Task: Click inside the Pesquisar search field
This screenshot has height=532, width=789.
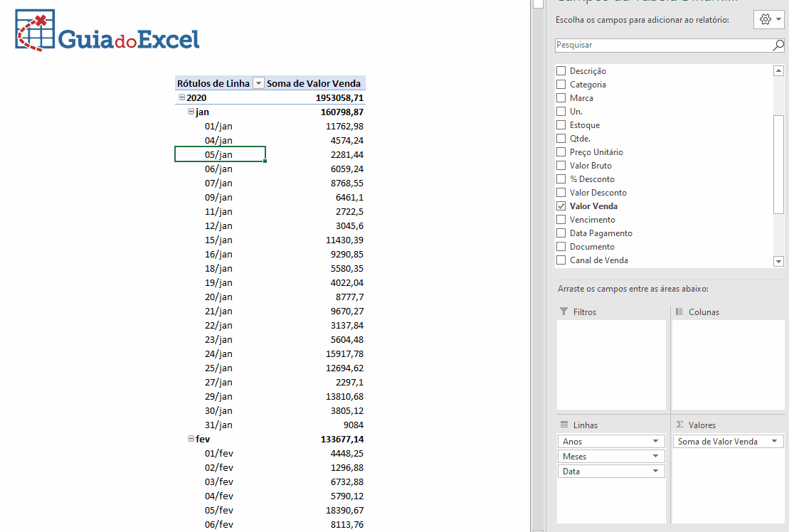Action: click(x=662, y=45)
